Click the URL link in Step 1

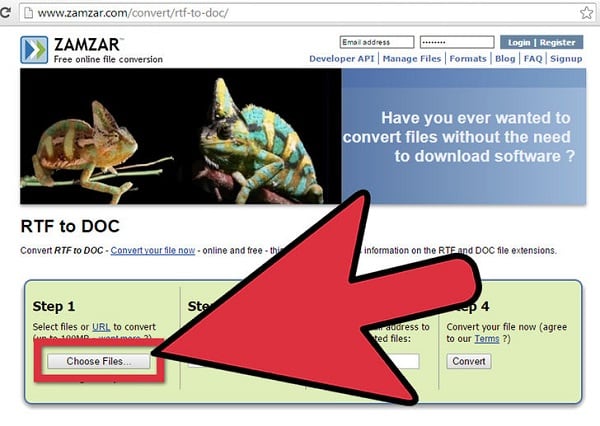click(101, 327)
